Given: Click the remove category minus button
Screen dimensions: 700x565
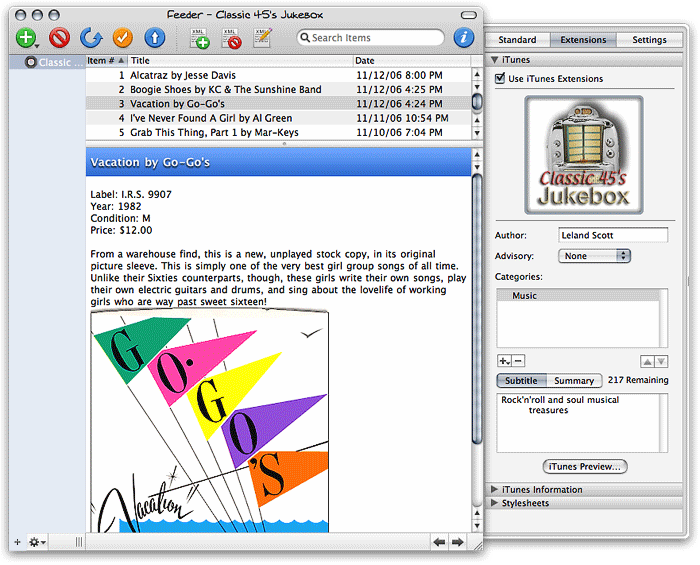Looking at the screenshot, I should (518, 361).
